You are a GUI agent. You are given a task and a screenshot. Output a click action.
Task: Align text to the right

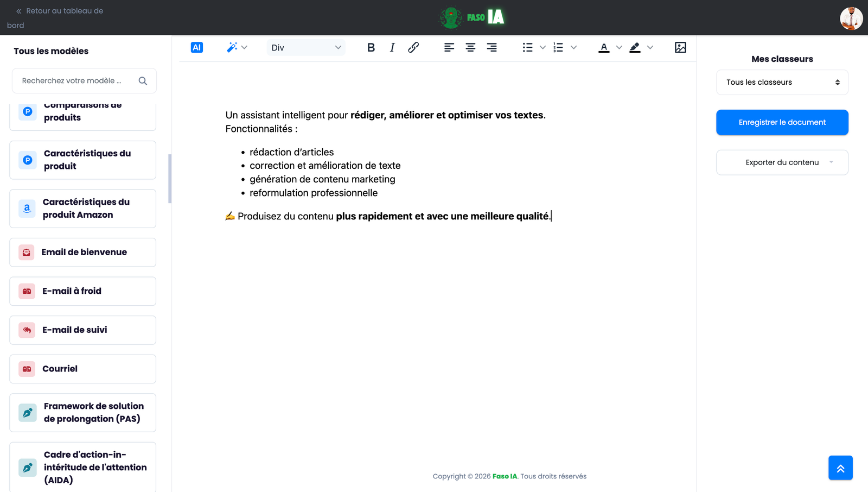click(x=492, y=48)
